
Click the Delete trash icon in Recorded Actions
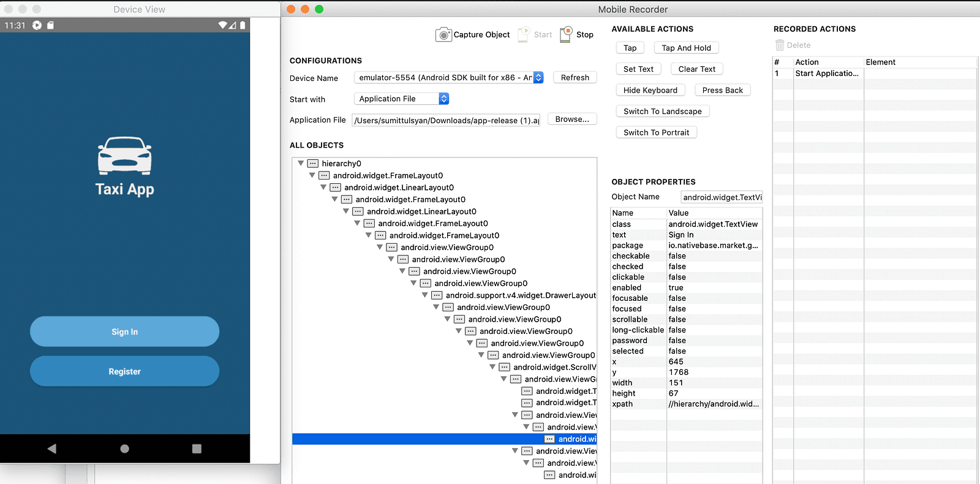point(780,45)
